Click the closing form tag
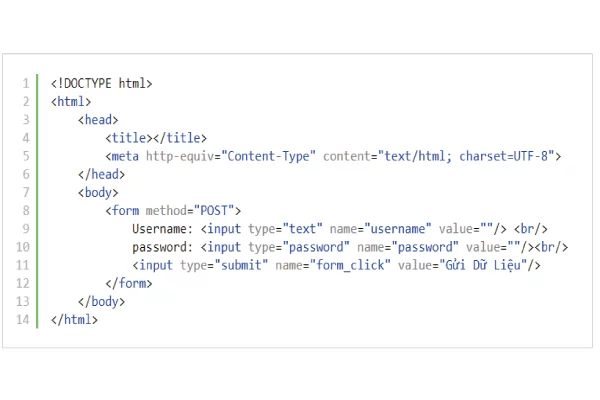Viewport: 600px width, 400px height. (x=128, y=283)
